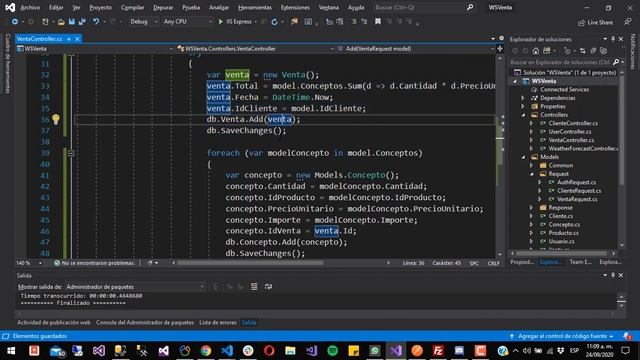Click the search magnifier in Solution Explorer

[616, 62]
